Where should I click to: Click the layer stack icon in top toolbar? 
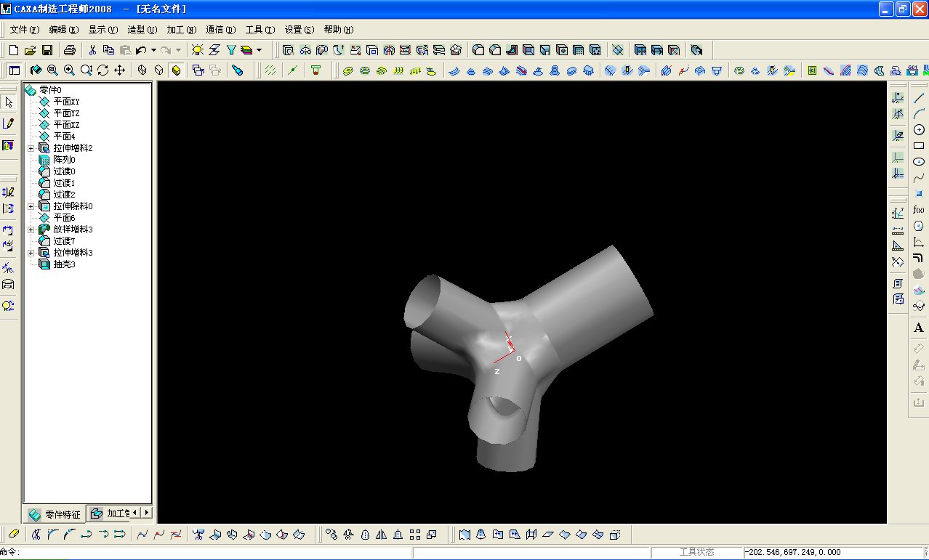pos(246,50)
